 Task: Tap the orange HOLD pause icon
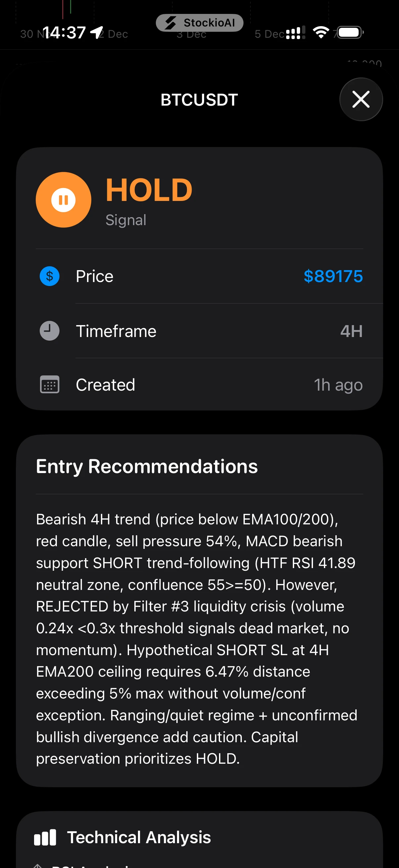tap(63, 200)
